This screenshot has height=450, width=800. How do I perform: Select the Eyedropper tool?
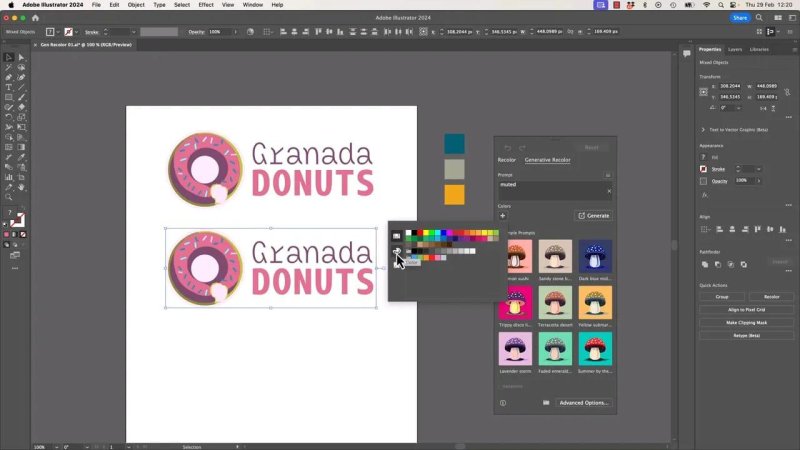(x=21, y=157)
